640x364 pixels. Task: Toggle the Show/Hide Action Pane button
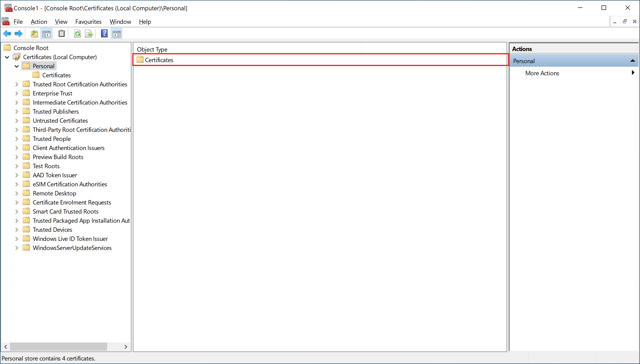(117, 33)
